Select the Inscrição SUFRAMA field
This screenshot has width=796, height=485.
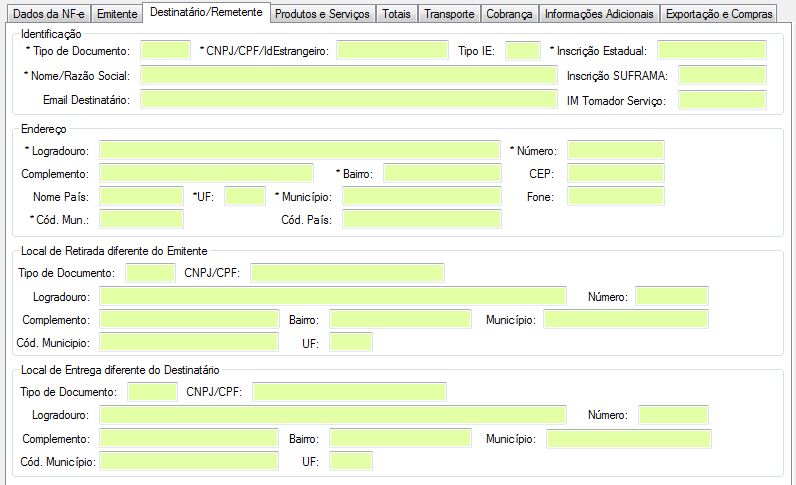721,75
